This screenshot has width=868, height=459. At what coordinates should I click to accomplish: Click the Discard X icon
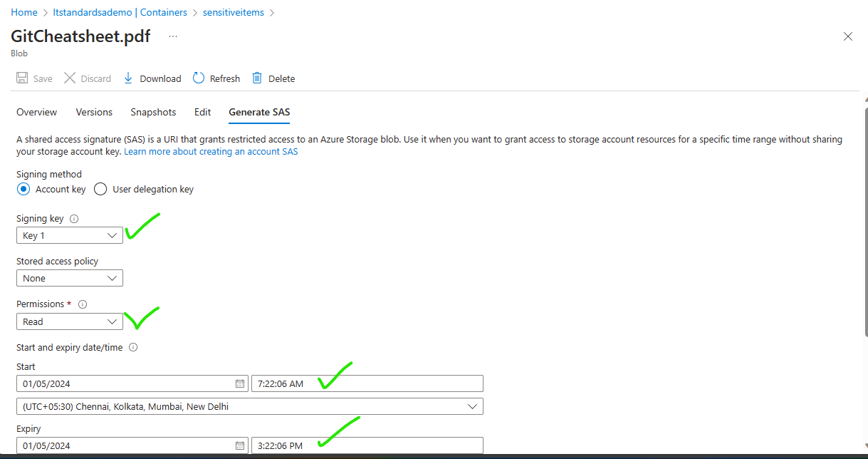point(70,78)
